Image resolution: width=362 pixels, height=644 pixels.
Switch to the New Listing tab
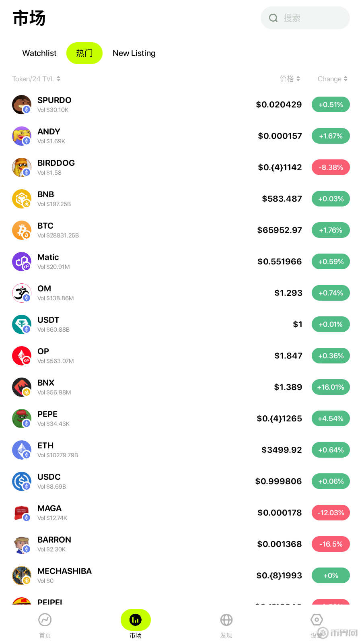point(134,53)
